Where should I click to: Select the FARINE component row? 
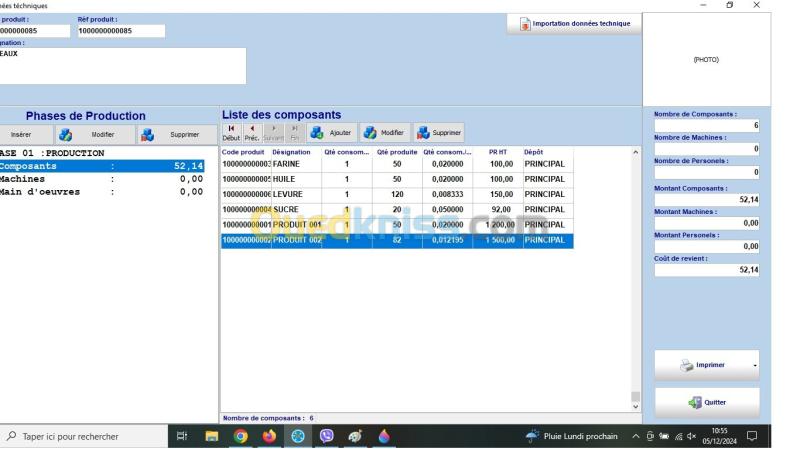point(397,164)
